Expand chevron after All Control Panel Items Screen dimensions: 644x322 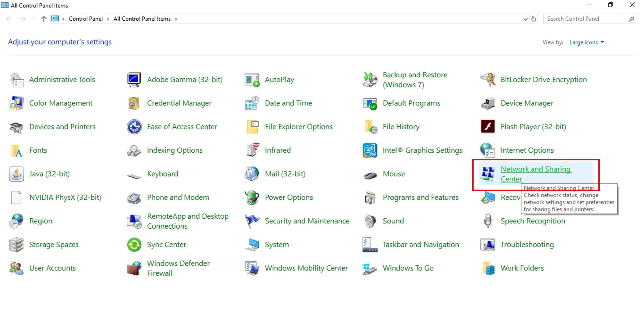click(176, 19)
